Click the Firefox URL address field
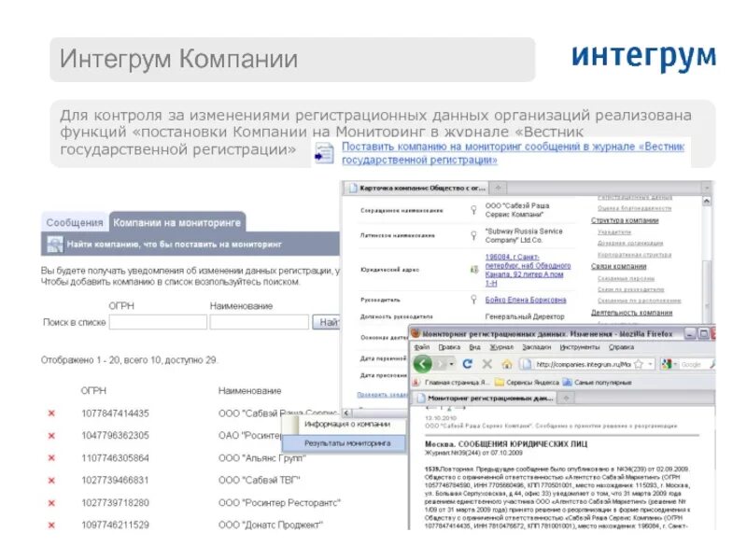This screenshot has width=747, height=560. (x=583, y=364)
